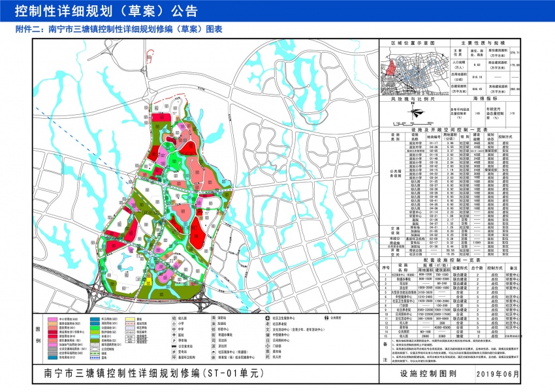
Task: Click the 商业建筑面积 cell
Action: point(498,65)
